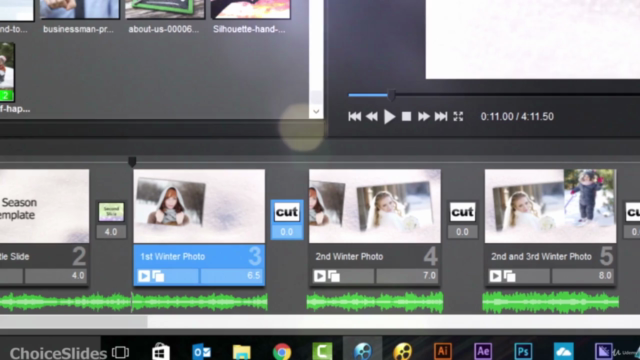Click the play icon on 2nd Winter Photo slide

pyautogui.click(x=320, y=276)
